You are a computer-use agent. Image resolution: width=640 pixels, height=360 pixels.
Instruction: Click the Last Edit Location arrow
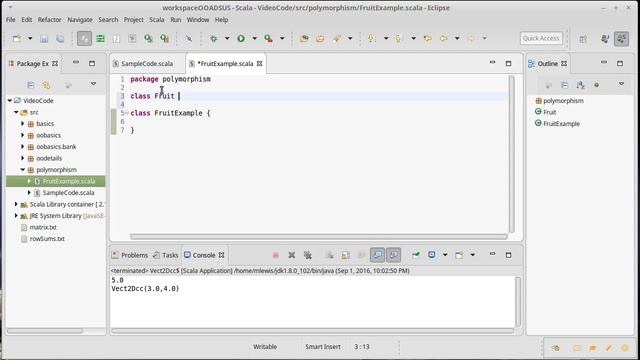click(x=427, y=38)
